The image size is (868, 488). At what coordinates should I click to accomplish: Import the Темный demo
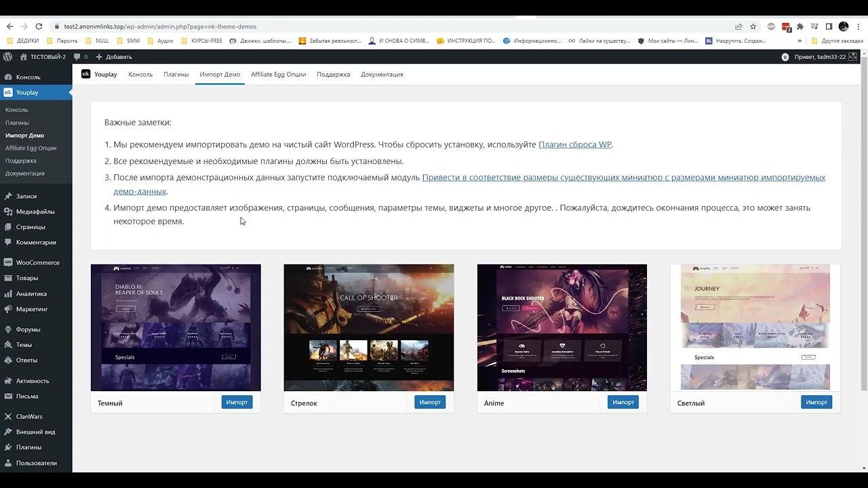237,402
